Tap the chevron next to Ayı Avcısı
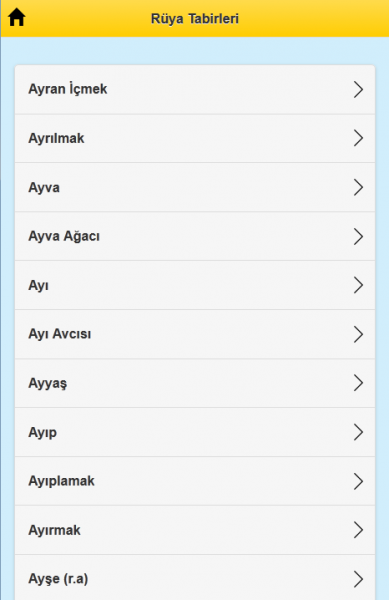 tap(358, 334)
